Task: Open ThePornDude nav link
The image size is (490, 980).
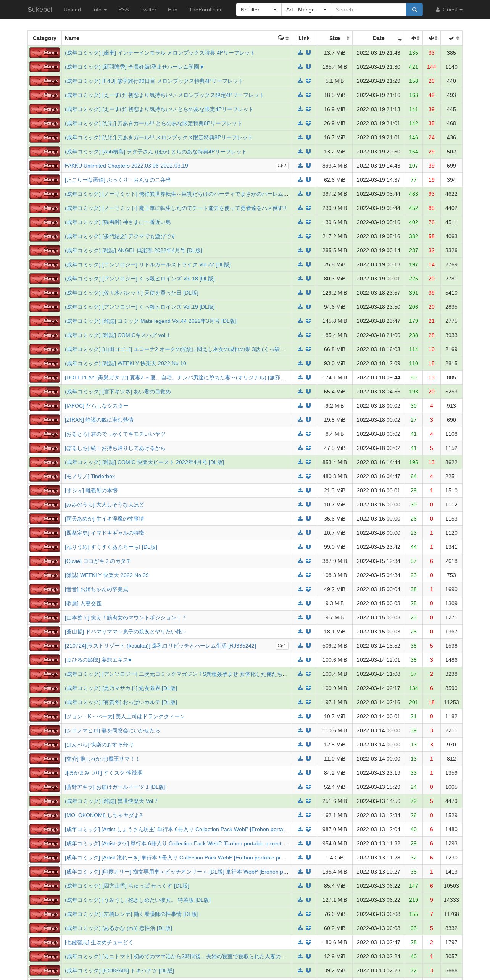Action: tap(206, 10)
